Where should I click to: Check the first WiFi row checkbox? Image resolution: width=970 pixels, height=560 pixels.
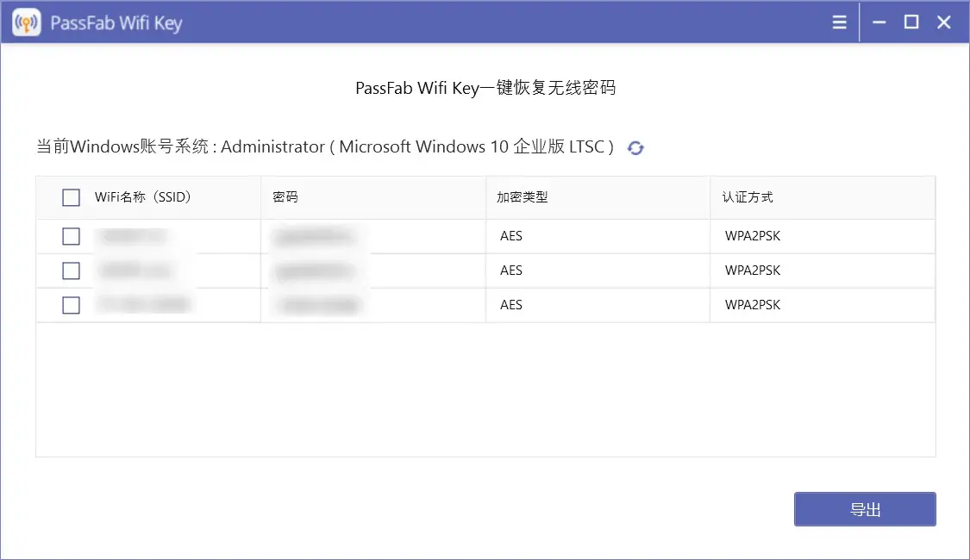(72, 236)
